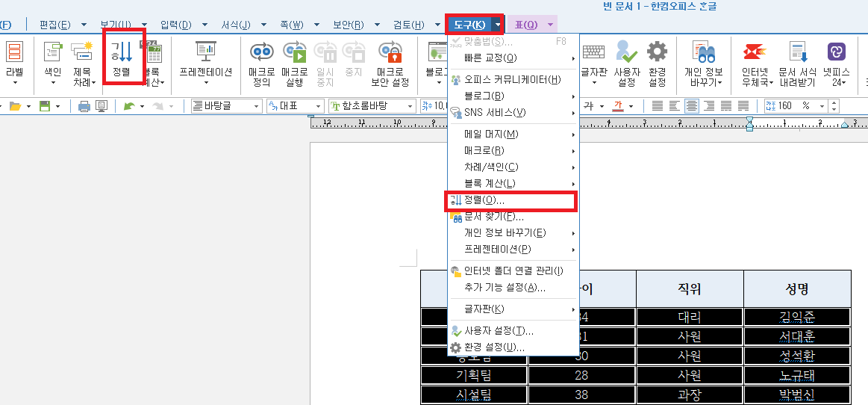868x405 pixels.
Task: Click the strikethrough 가 character icon
Action: point(588,106)
